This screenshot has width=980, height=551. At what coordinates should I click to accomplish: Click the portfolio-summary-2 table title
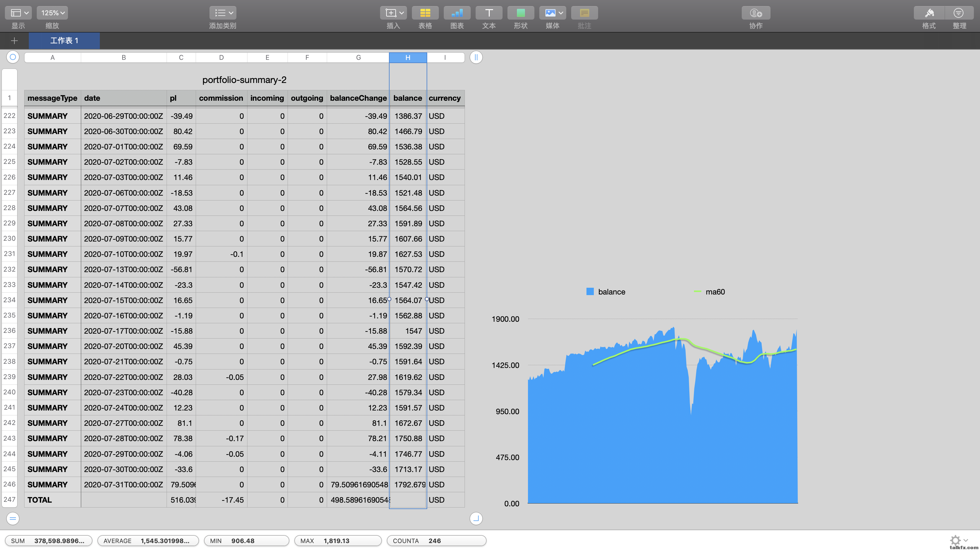point(244,80)
